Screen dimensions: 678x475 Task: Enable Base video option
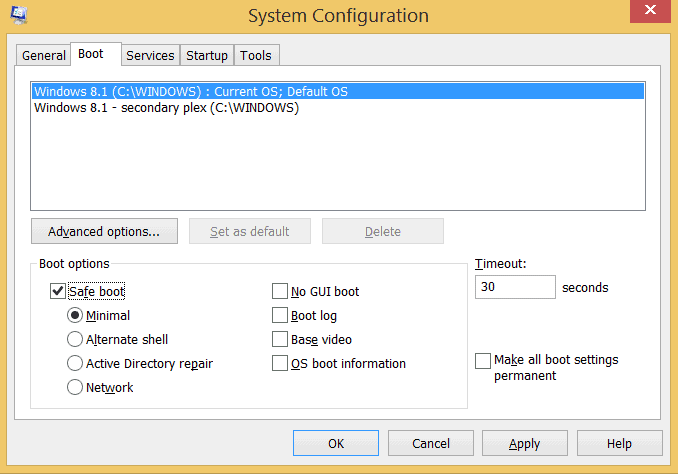pyautogui.click(x=280, y=339)
